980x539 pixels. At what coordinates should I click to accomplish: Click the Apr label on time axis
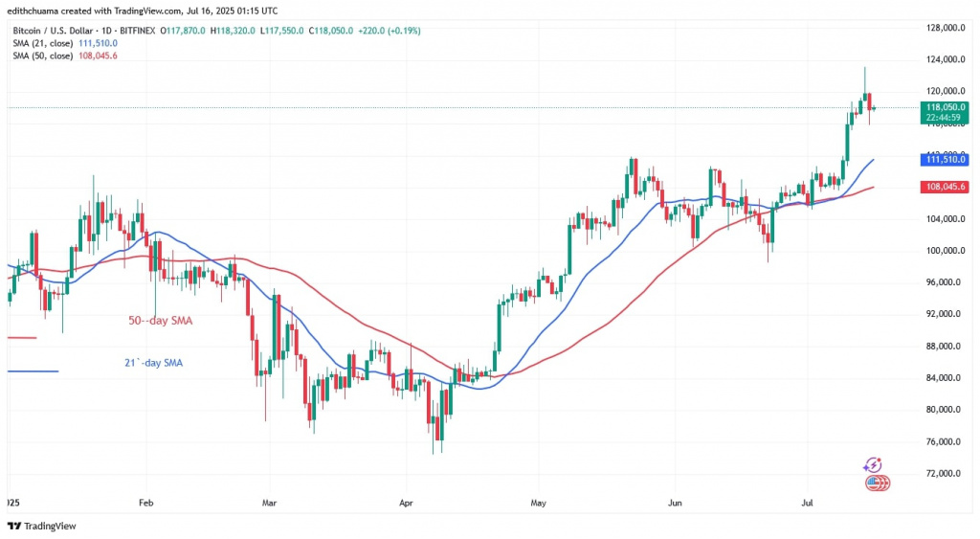pyautogui.click(x=405, y=501)
